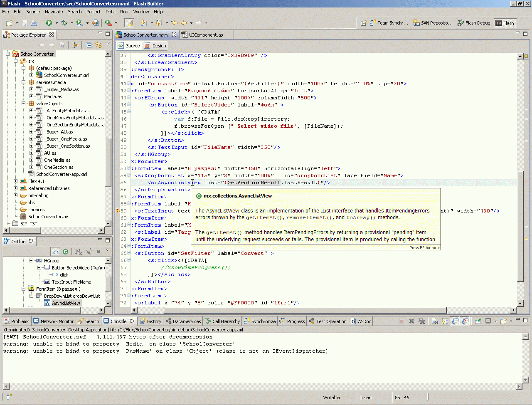Image resolution: width=532 pixels, height=405 pixels.
Task: Open the Network Monitor view tab
Action: point(54,321)
